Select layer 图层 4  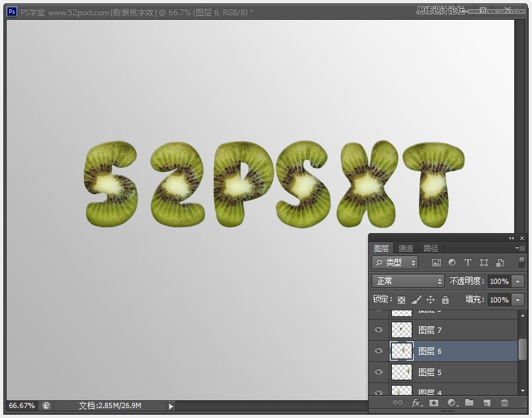click(x=443, y=390)
